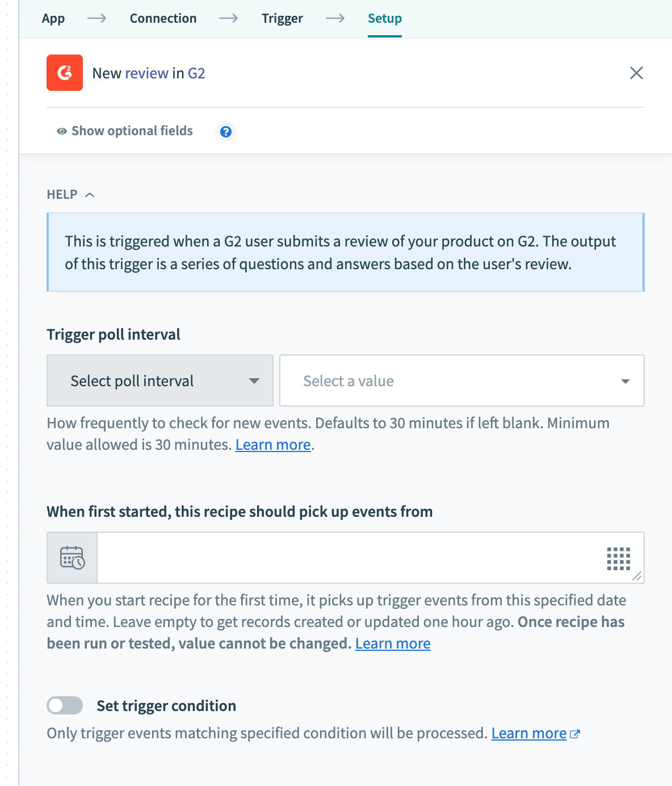Go to the Connection step tab
672x786 pixels.
pyautogui.click(x=163, y=19)
